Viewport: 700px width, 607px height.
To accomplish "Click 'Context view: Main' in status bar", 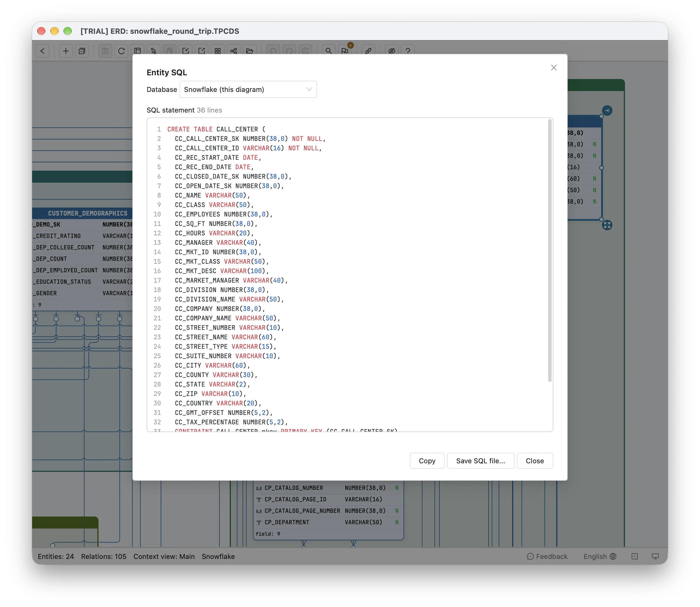I will (x=164, y=556).
